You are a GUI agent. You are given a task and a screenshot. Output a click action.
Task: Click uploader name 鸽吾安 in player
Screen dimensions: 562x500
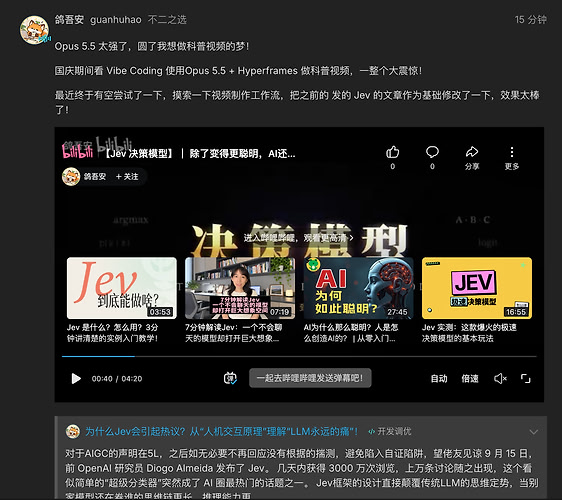pyautogui.click(x=95, y=176)
